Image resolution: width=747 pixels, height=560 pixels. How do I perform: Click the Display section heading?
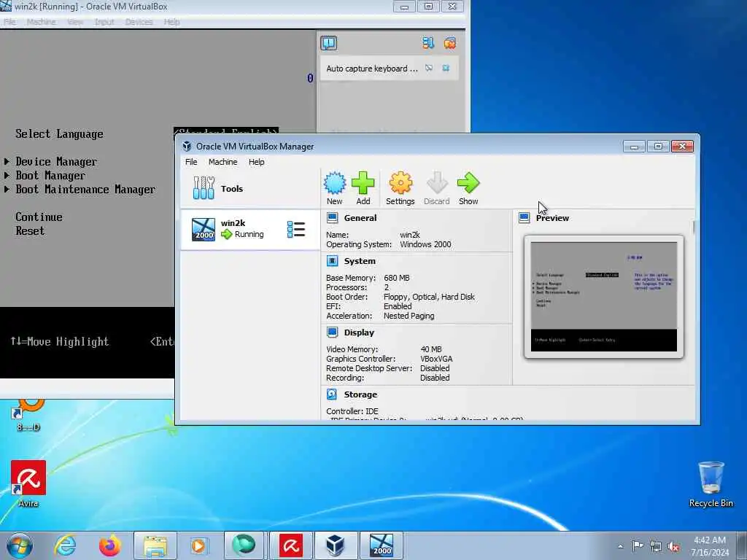359,332
